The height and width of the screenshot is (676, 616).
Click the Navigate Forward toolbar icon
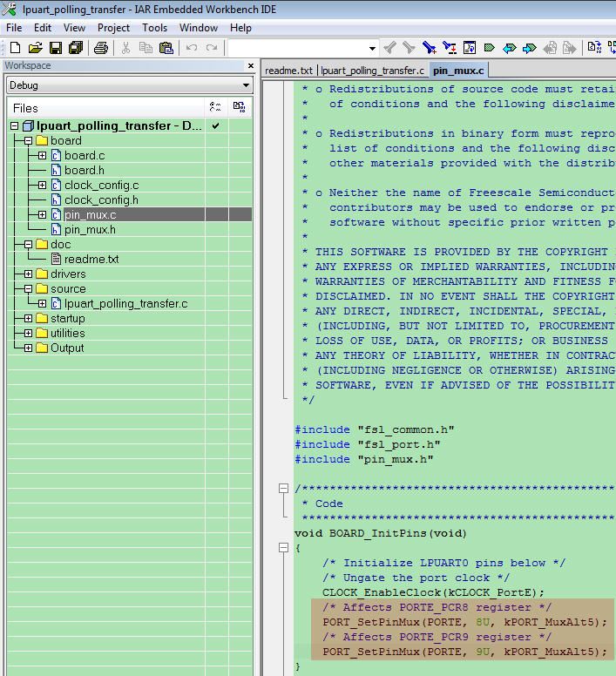570,47
